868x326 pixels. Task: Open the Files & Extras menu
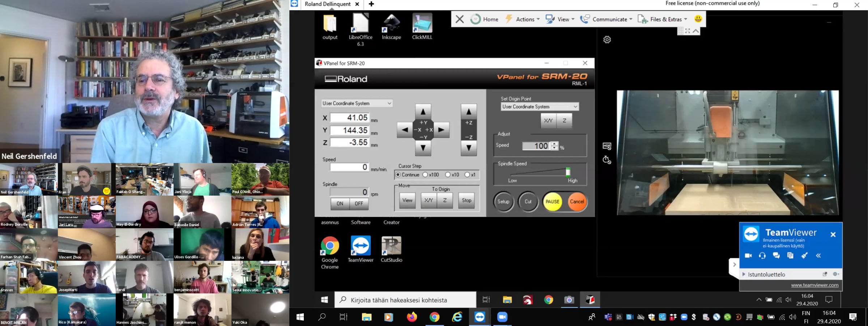pyautogui.click(x=662, y=19)
